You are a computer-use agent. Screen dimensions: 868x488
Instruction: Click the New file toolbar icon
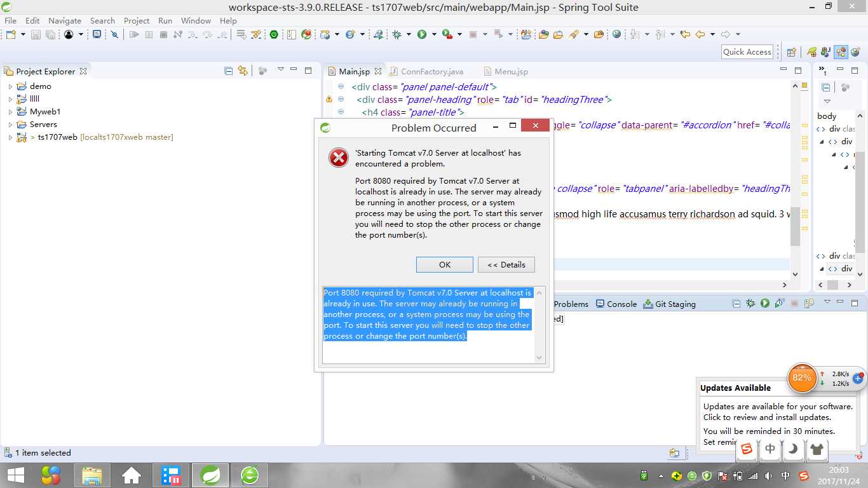[x=11, y=34]
